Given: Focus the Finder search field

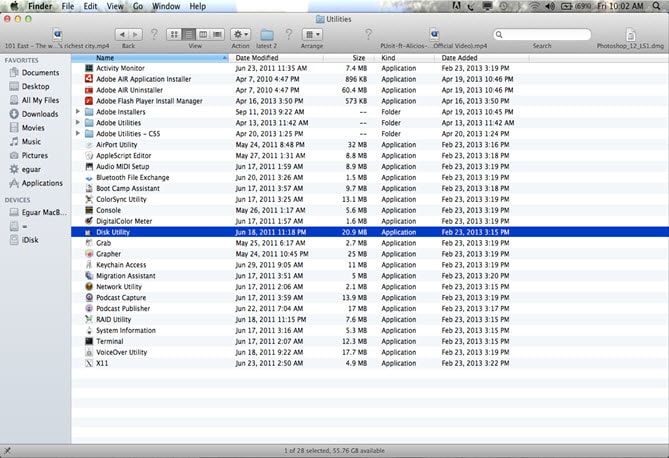Looking at the screenshot, I should [542, 35].
